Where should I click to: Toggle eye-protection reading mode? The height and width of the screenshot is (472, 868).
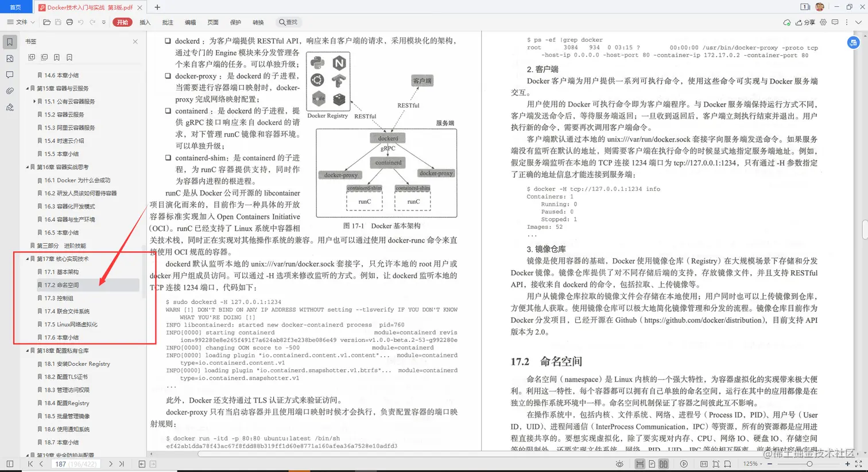[x=619, y=463]
